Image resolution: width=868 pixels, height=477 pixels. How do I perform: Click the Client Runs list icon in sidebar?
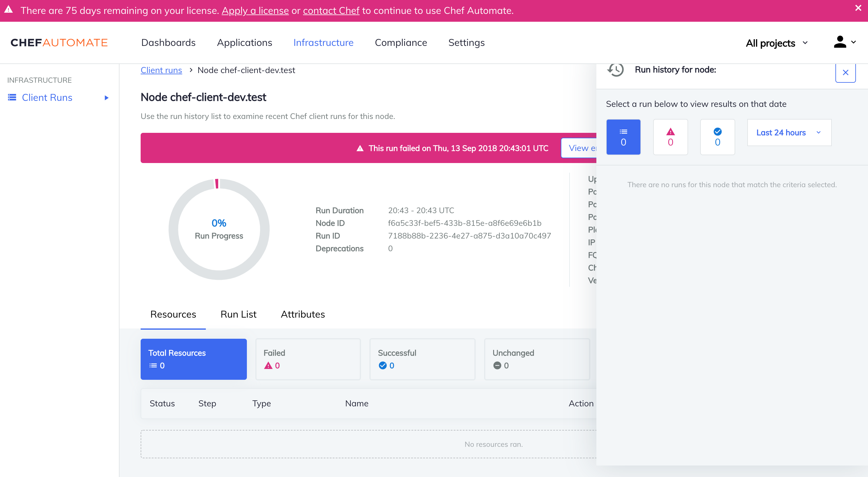pyautogui.click(x=11, y=98)
